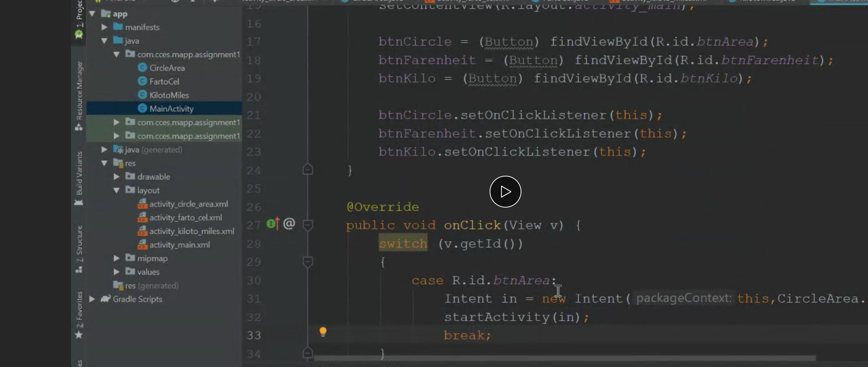The width and height of the screenshot is (868, 367).
Task: Collapse the java folder in project tree
Action: pyautogui.click(x=104, y=41)
